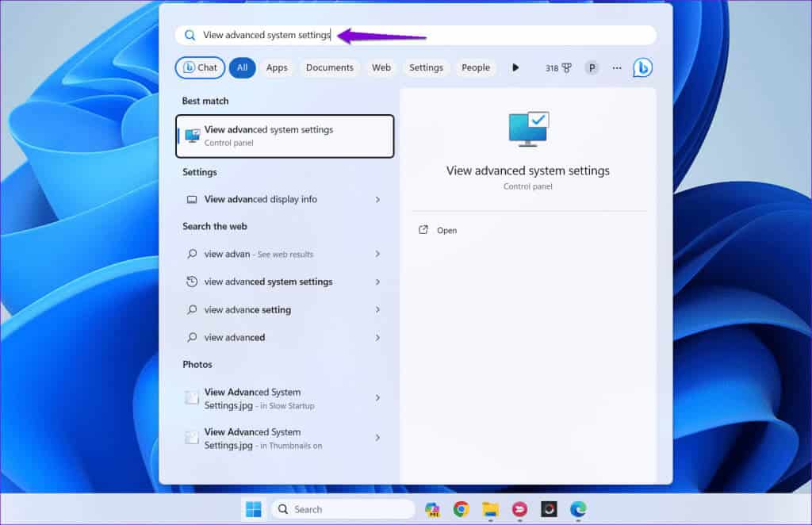Show more filter tabs with the play arrow
Image resolution: width=812 pixels, height=525 pixels.
click(x=515, y=68)
